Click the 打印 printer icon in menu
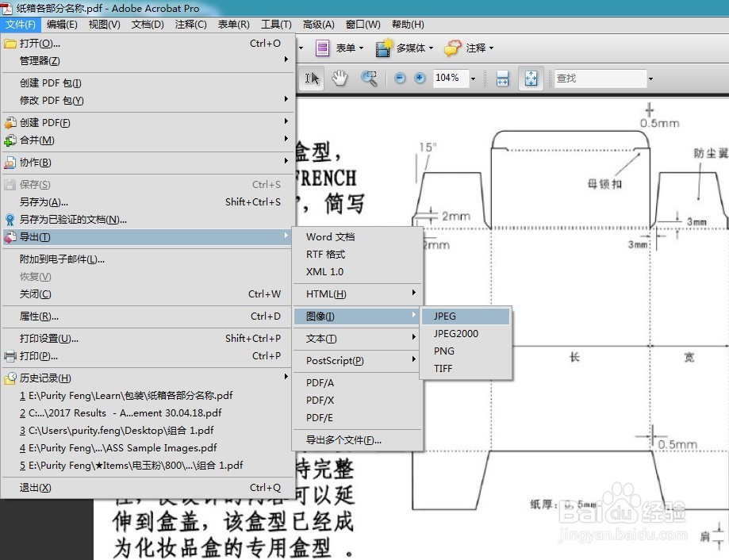The image size is (729, 560). point(10,356)
